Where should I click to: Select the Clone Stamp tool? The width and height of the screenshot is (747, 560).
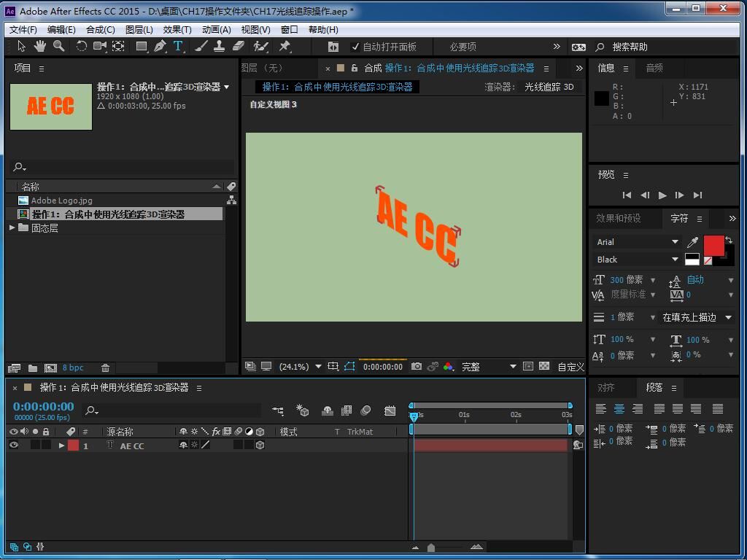pos(219,46)
